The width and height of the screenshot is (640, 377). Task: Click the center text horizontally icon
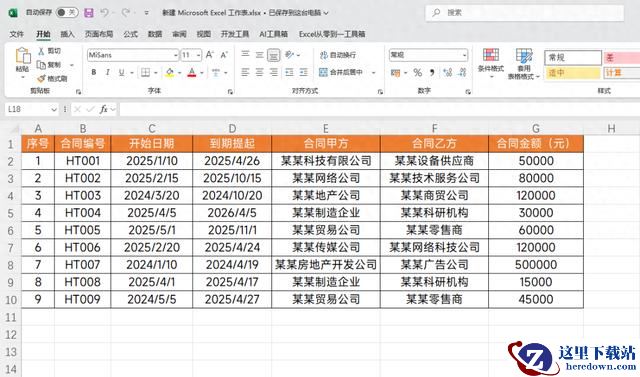tap(260, 72)
